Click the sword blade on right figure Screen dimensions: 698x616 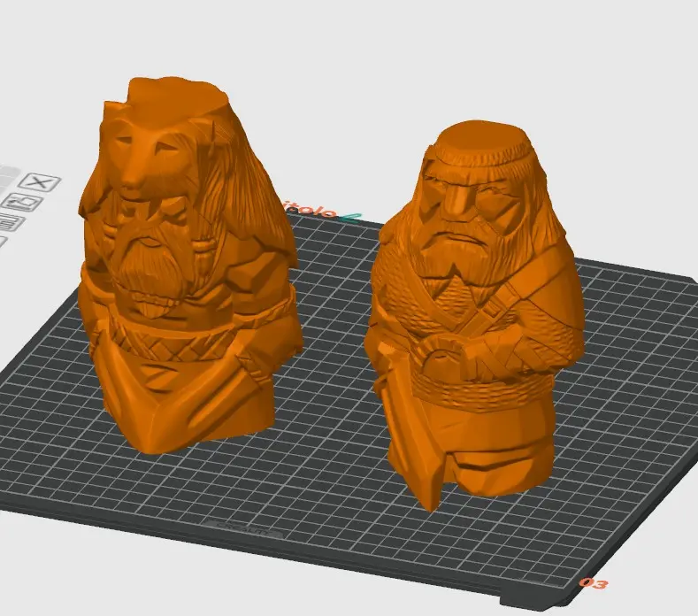pyautogui.click(x=407, y=441)
